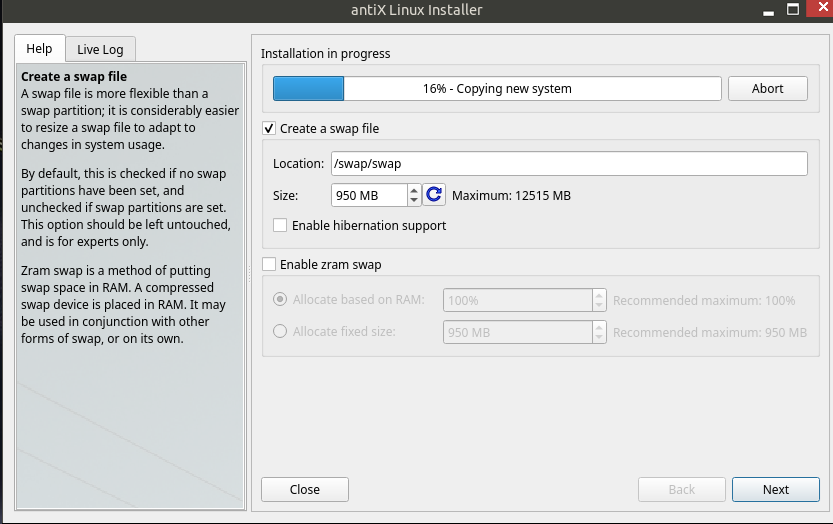
Task: Maximize the antiX Linux Installer window
Action: [792, 10]
